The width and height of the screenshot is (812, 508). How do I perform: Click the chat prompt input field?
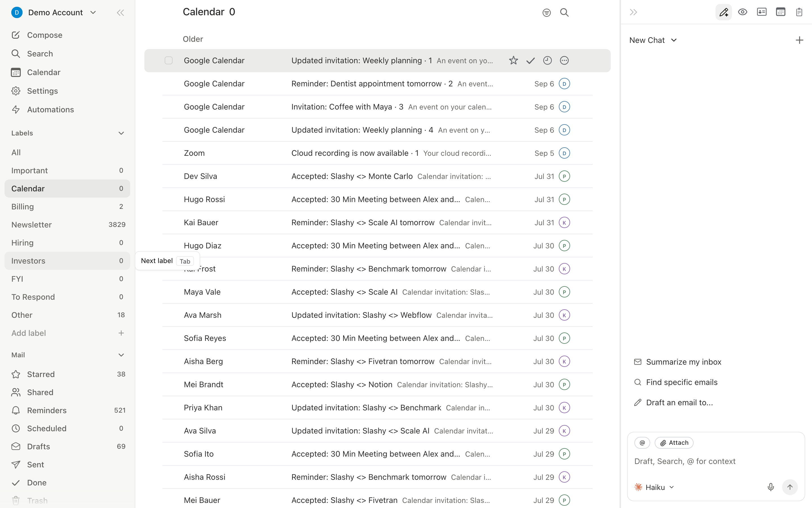(716, 461)
